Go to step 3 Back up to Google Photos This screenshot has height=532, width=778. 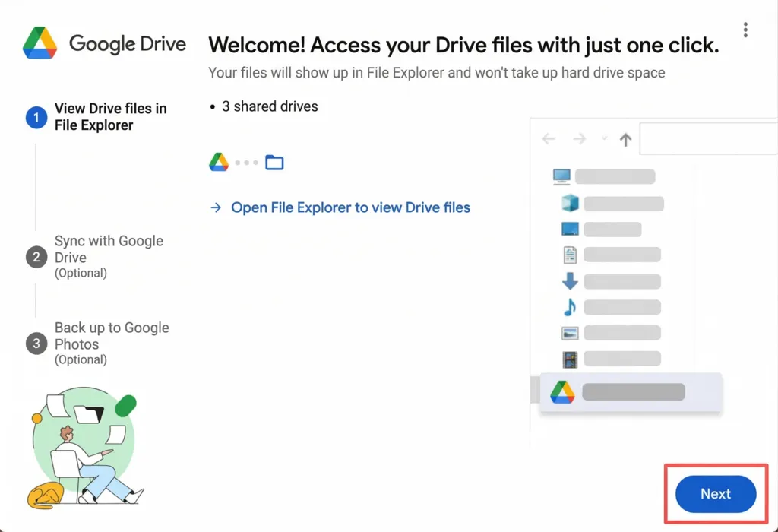click(111, 336)
